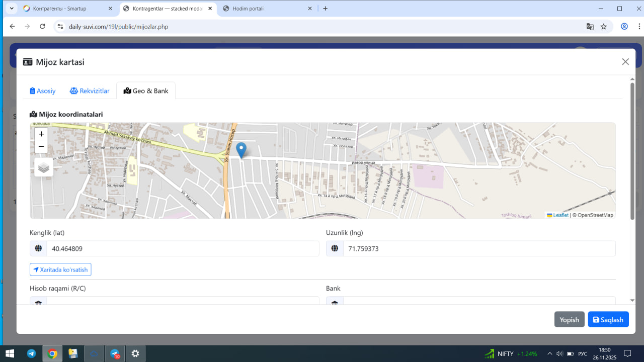
Task: Click the Saqlash save button
Action: click(x=608, y=320)
